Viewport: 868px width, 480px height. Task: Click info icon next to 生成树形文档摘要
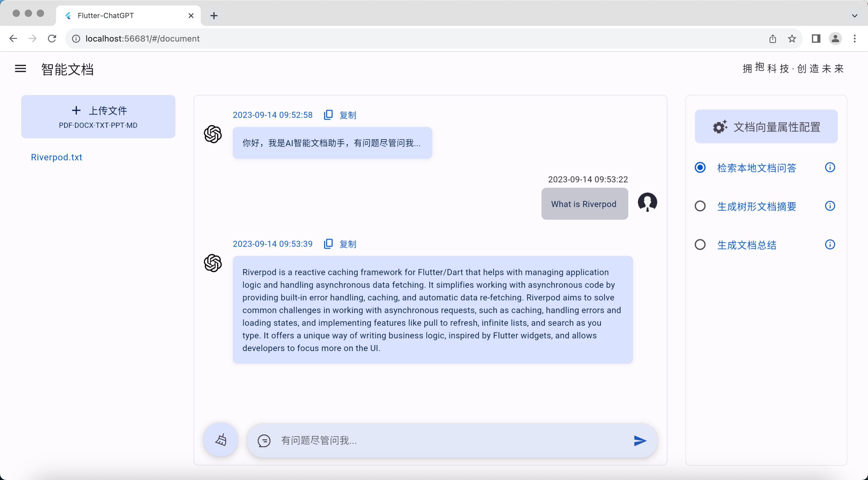(x=830, y=206)
